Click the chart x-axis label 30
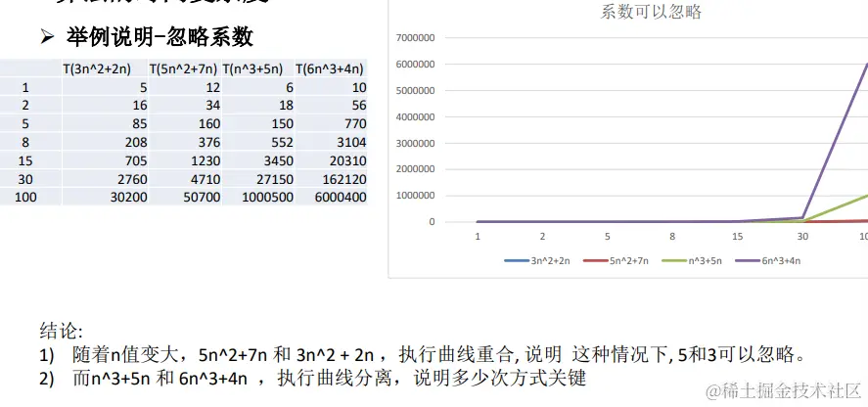The image size is (868, 407). point(802,237)
